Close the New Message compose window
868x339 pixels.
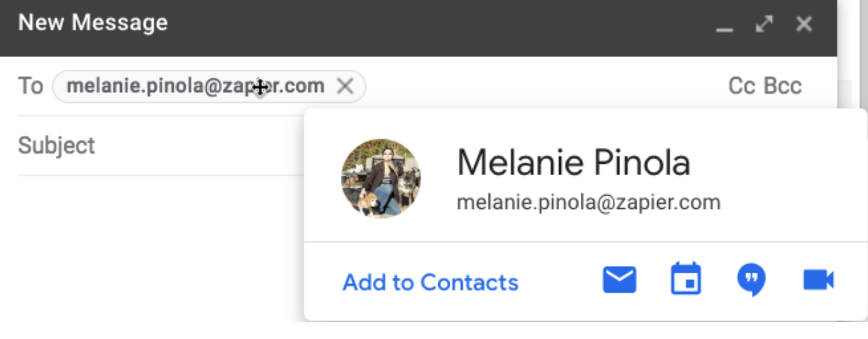(x=804, y=24)
